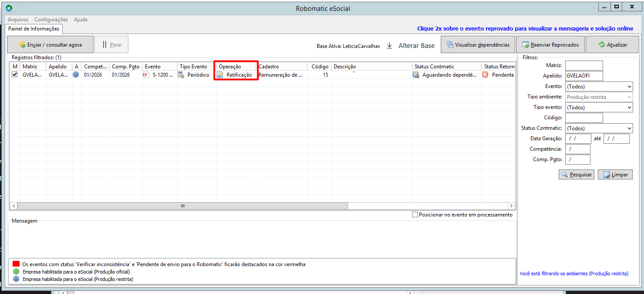Click the Limpar button

(x=615, y=174)
